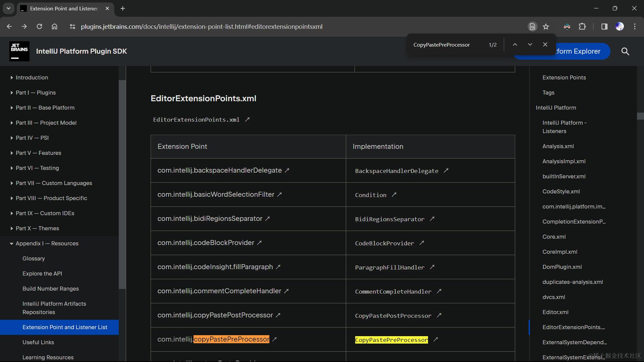Click IntelliJ Platform Plugin SDK title
Screen dimensions: 644x362
82,51
